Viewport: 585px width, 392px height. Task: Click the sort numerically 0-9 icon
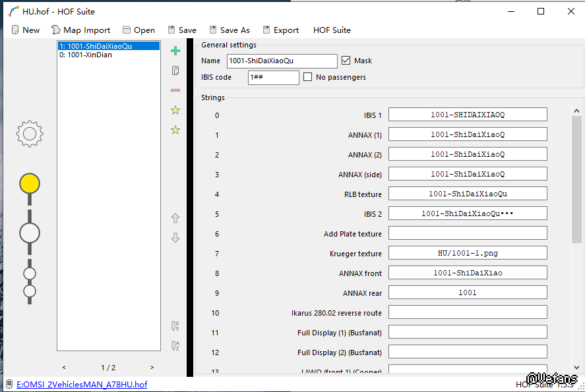tap(175, 325)
